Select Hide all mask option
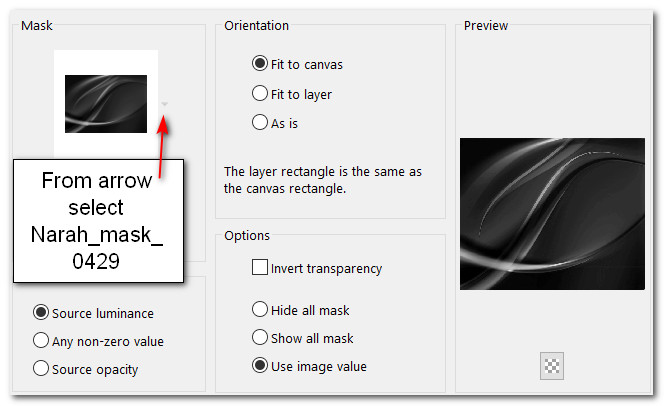The image size is (664, 406). coord(260,310)
